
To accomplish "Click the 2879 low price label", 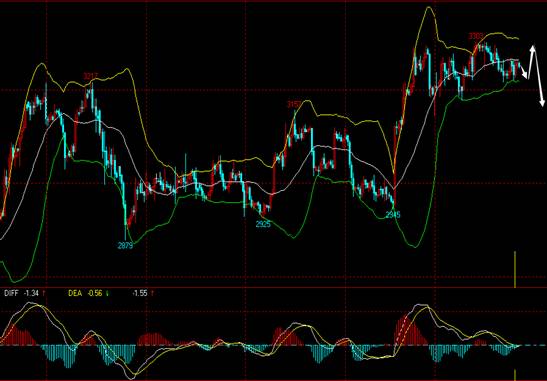I will [125, 246].
